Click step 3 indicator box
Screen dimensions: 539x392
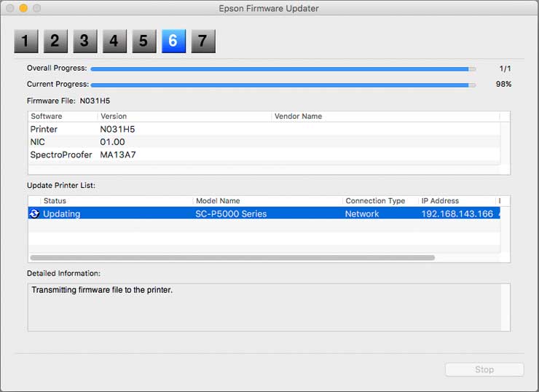[85, 42]
